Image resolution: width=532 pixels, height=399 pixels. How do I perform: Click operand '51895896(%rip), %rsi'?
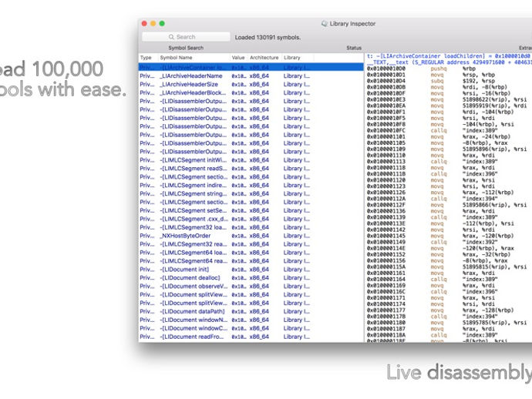tap(495, 149)
